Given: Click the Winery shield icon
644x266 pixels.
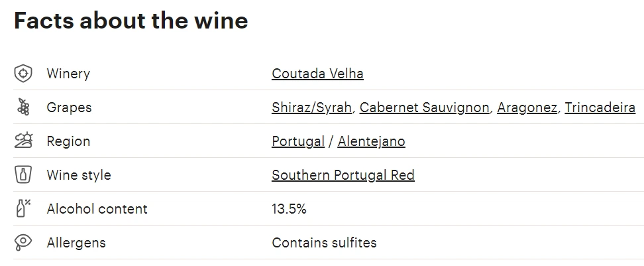Looking at the screenshot, I should click(x=23, y=74).
